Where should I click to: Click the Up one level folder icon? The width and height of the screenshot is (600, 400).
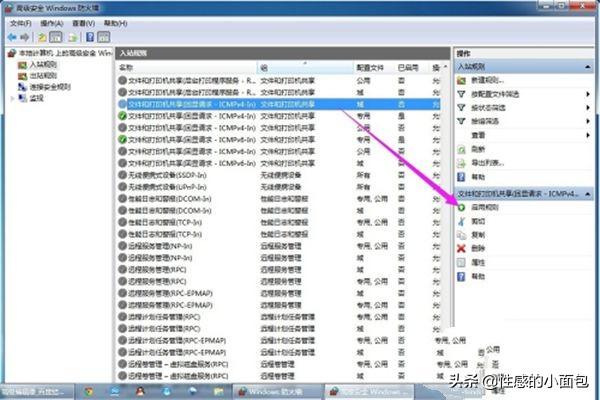(42, 37)
